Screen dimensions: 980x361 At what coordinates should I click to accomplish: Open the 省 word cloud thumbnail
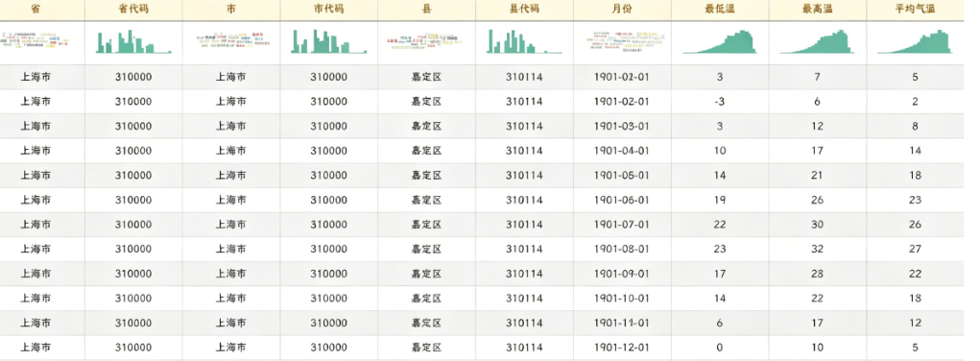35,40
